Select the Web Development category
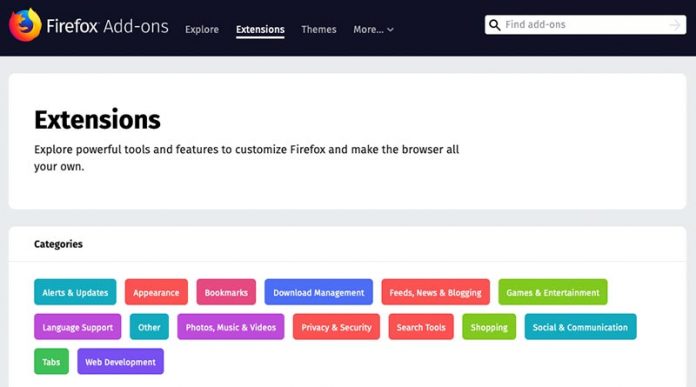 click(x=121, y=361)
